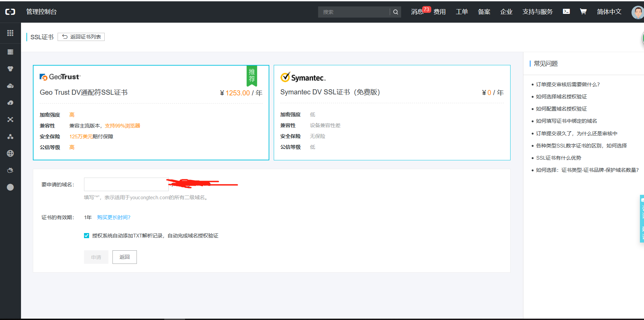Click the solid circle icon in sidebar

coord(10,187)
